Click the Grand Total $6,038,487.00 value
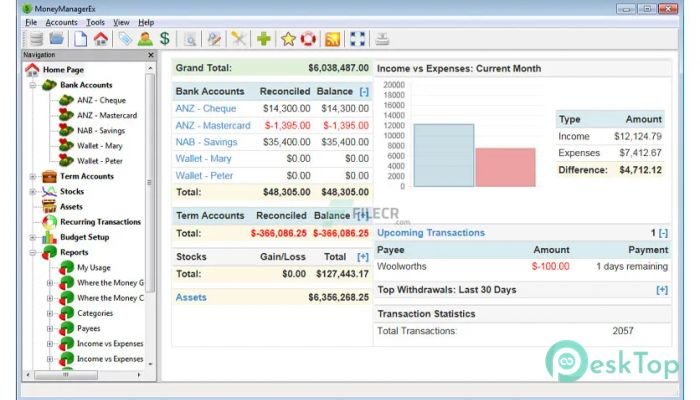 tap(338, 68)
